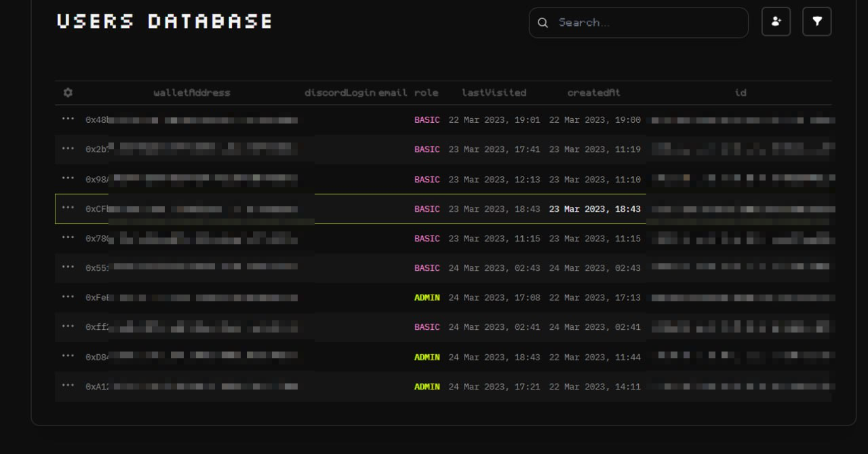Image resolution: width=868 pixels, height=454 pixels.
Task: Click the discordLogin column header
Action: point(340,93)
